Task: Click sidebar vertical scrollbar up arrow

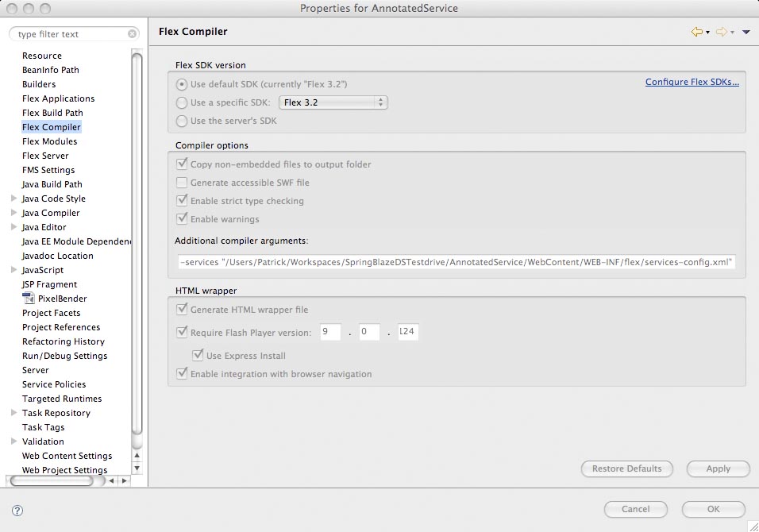Action: 137,455
